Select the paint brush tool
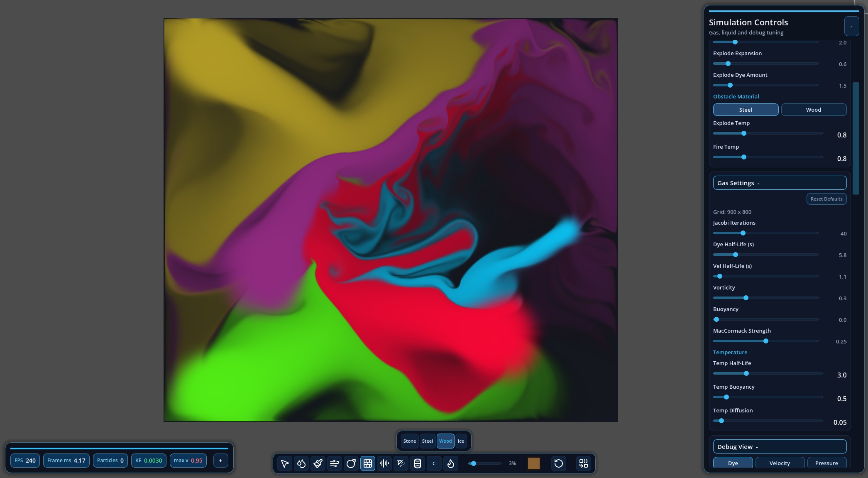 coord(318,463)
